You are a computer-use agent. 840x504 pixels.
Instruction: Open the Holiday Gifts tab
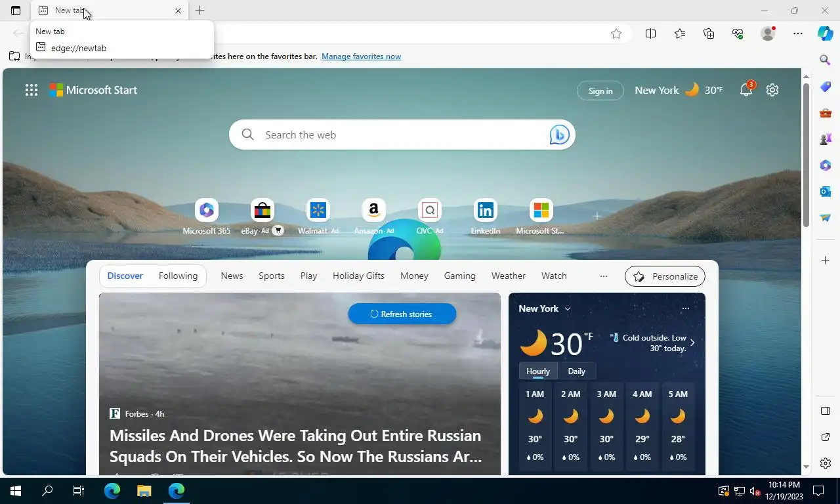358,276
